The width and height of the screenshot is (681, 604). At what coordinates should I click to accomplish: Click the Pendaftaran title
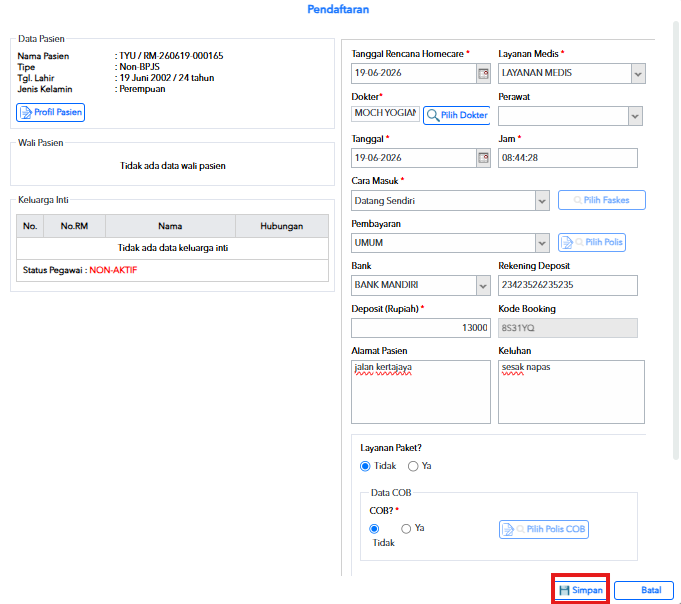coord(338,10)
